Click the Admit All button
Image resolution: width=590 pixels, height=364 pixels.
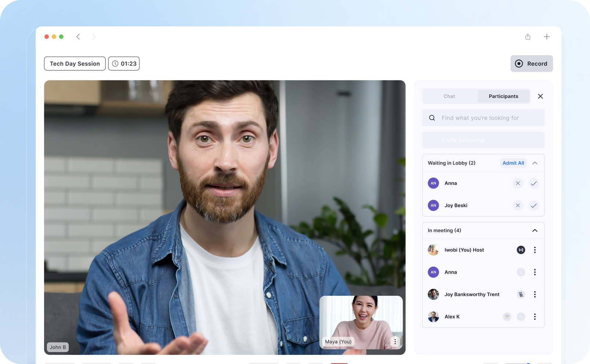(513, 163)
